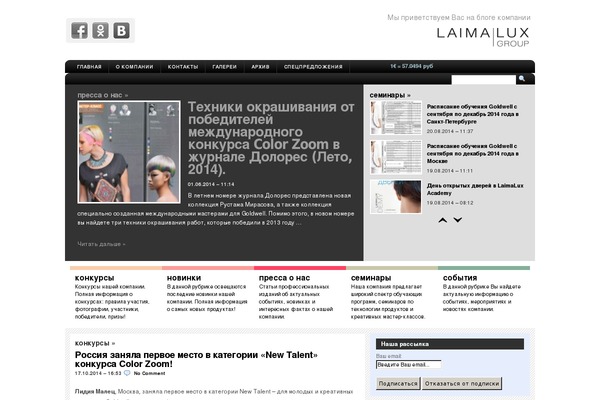Screen dimensions: 600x400
Task: Click the featured article magazine photo
Action: point(129,152)
